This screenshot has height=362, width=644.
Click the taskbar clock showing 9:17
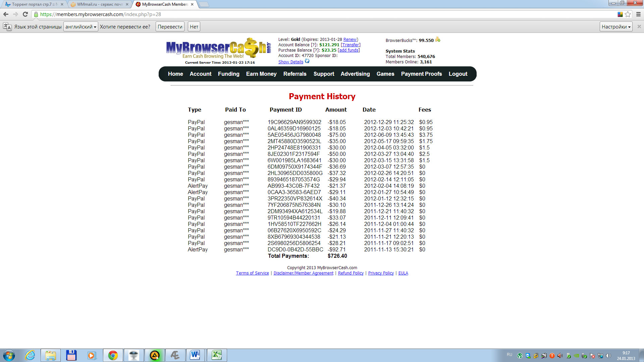click(626, 356)
